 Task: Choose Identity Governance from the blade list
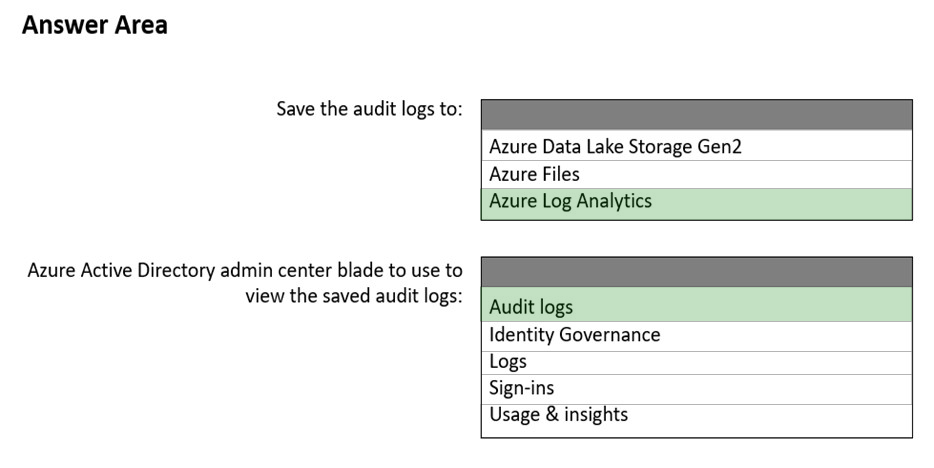coord(696,336)
